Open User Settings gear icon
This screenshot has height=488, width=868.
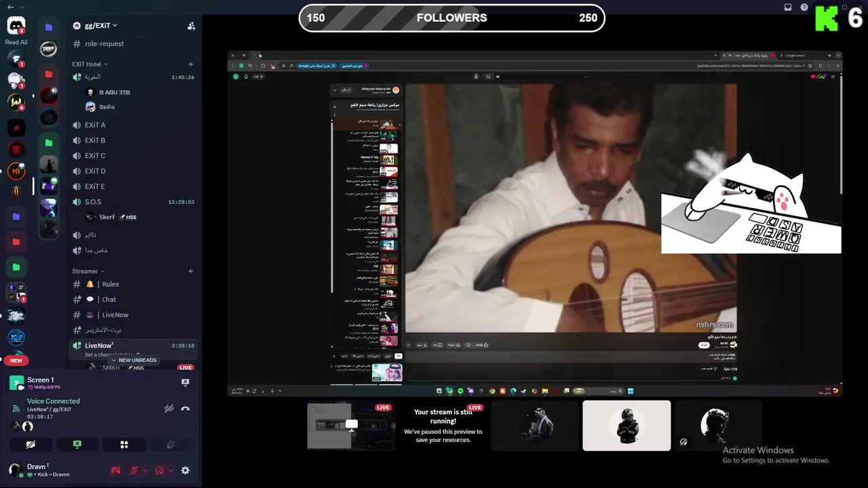(x=185, y=470)
